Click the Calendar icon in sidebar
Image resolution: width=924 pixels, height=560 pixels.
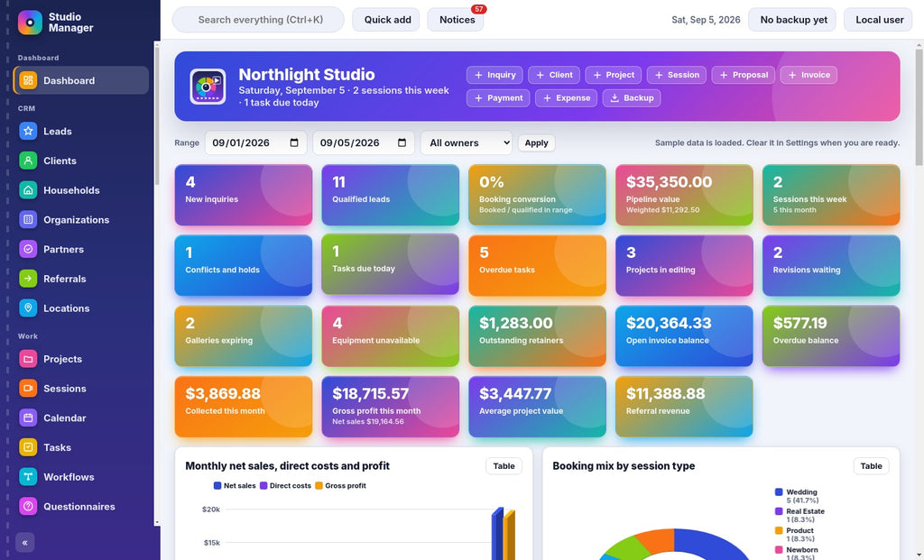28,418
